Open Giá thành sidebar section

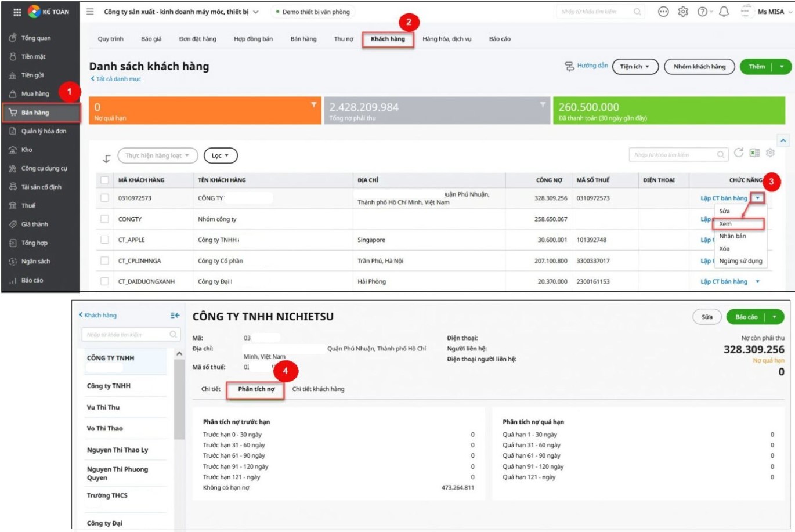click(34, 224)
